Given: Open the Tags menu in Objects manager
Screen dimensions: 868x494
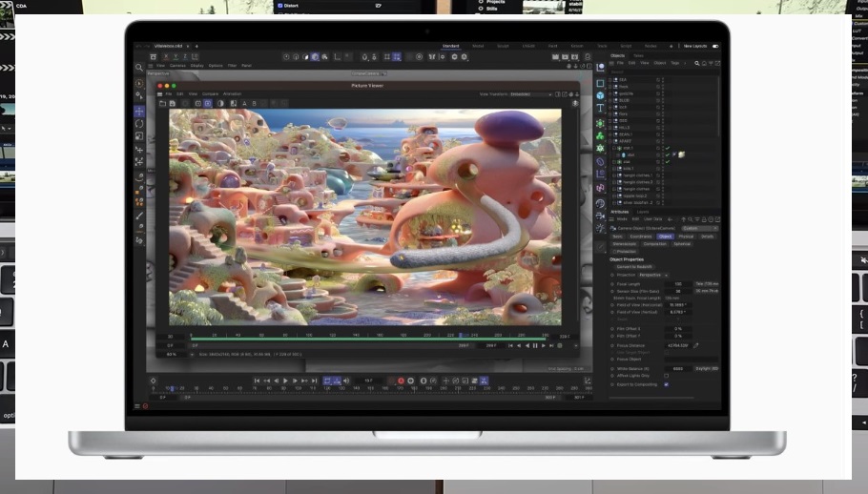Looking at the screenshot, I should [674, 63].
